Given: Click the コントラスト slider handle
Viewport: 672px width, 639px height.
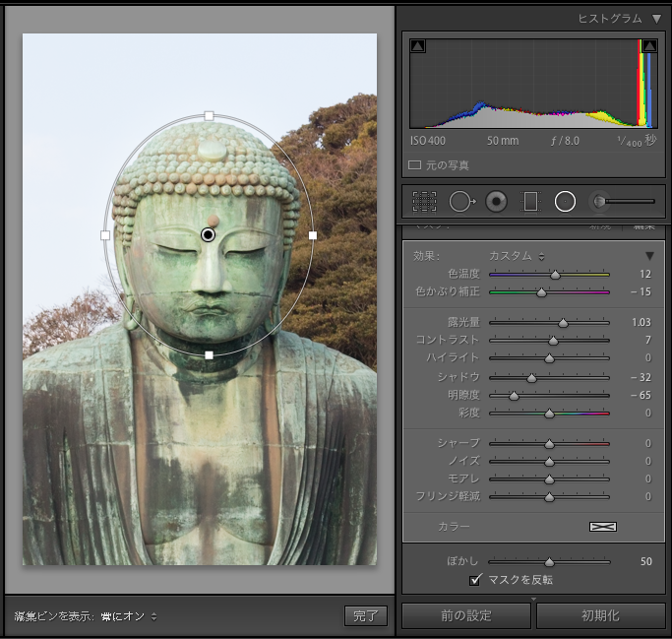Looking at the screenshot, I should point(553,341).
